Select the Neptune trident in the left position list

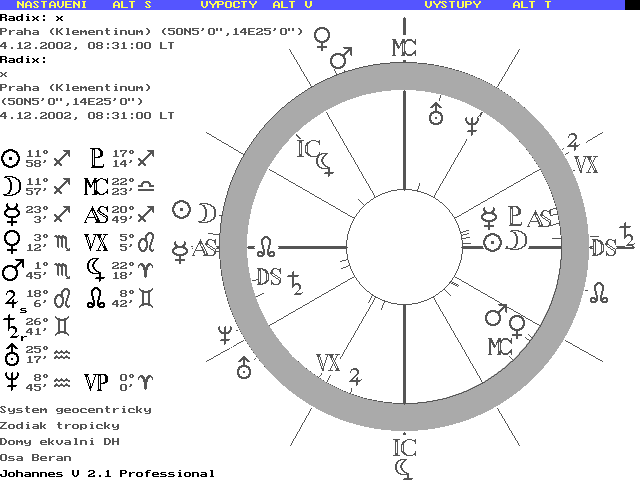[11, 380]
